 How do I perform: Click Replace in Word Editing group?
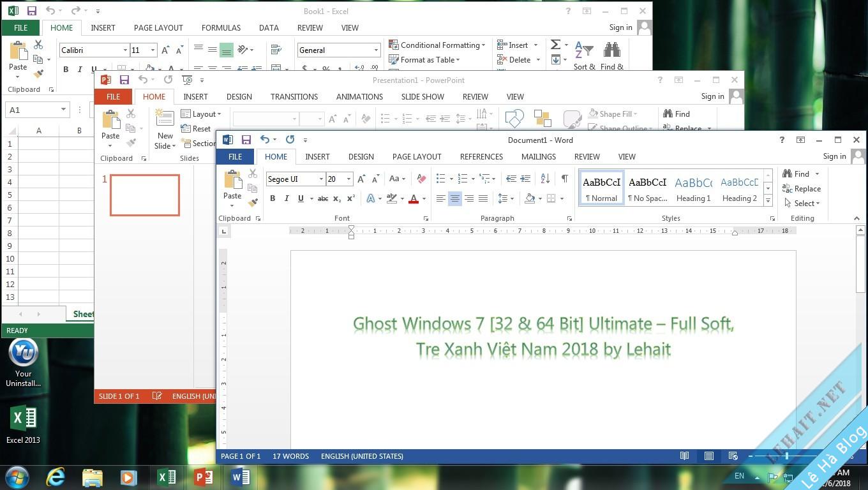coord(802,189)
